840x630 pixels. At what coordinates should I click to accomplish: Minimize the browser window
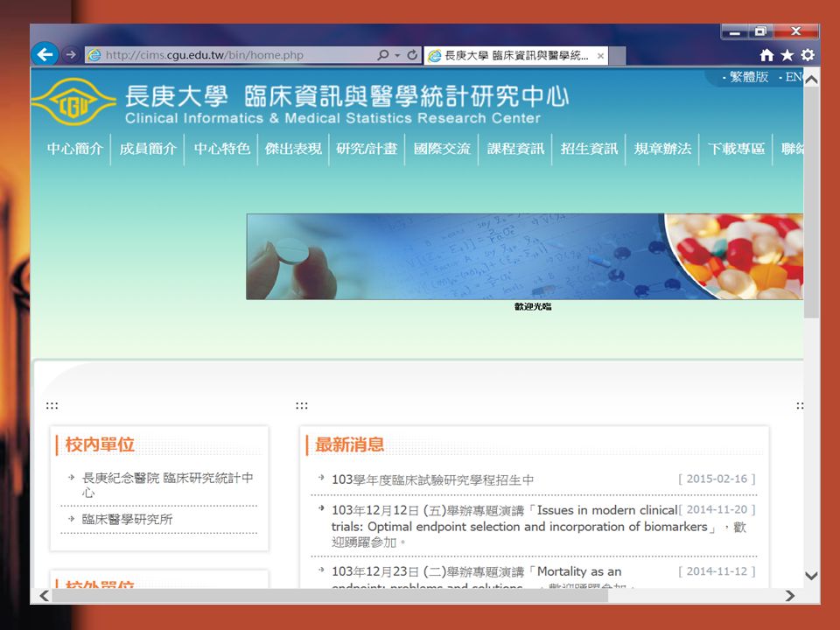point(734,32)
